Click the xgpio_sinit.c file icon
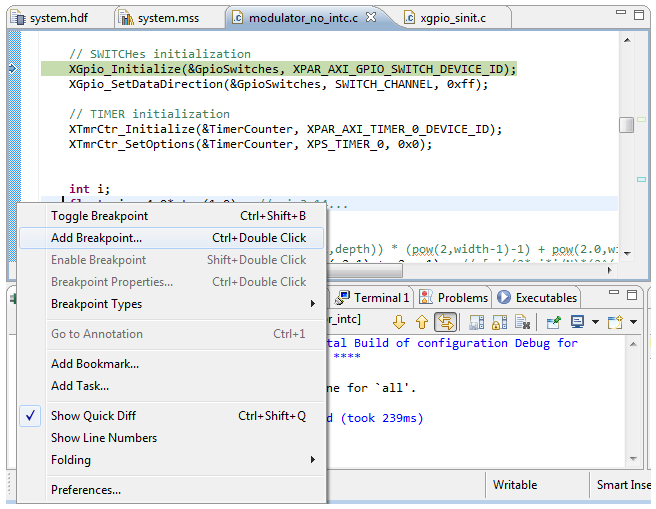656x509 pixels. [x=409, y=18]
